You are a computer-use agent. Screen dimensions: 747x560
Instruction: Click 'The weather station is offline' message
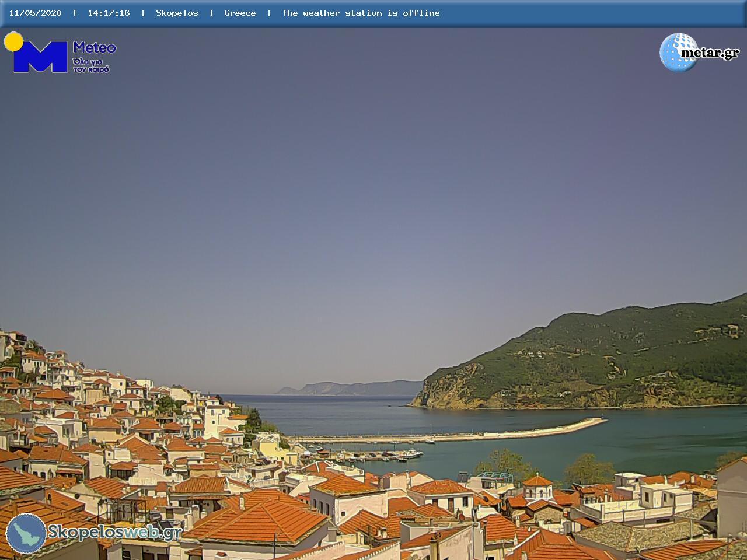(x=361, y=13)
